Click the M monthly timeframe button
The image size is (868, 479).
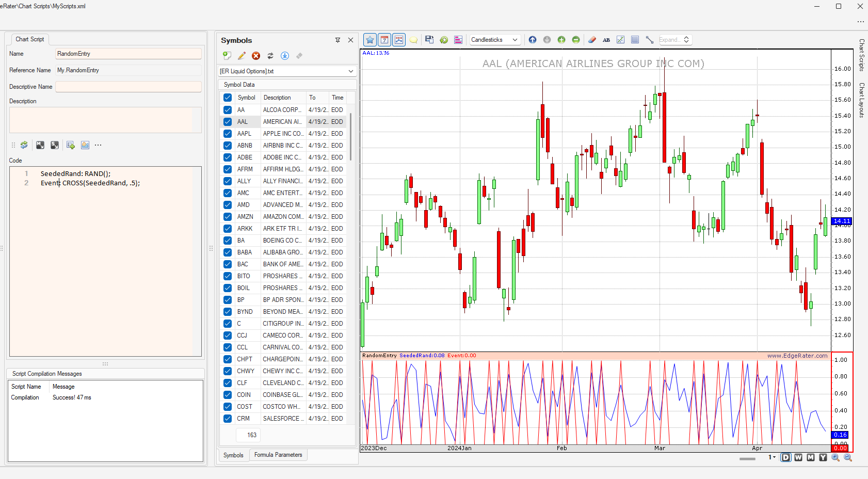811,457
